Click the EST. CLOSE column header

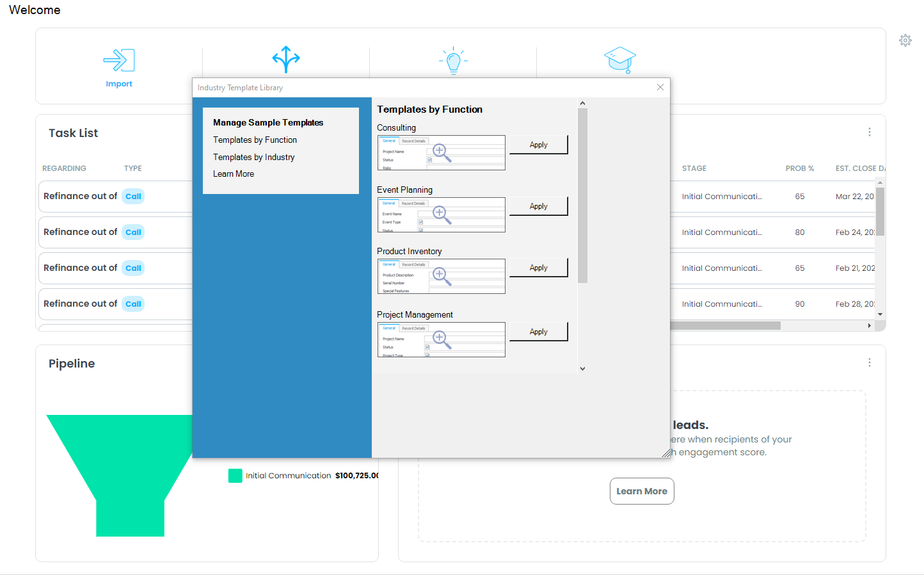pos(860,168)
